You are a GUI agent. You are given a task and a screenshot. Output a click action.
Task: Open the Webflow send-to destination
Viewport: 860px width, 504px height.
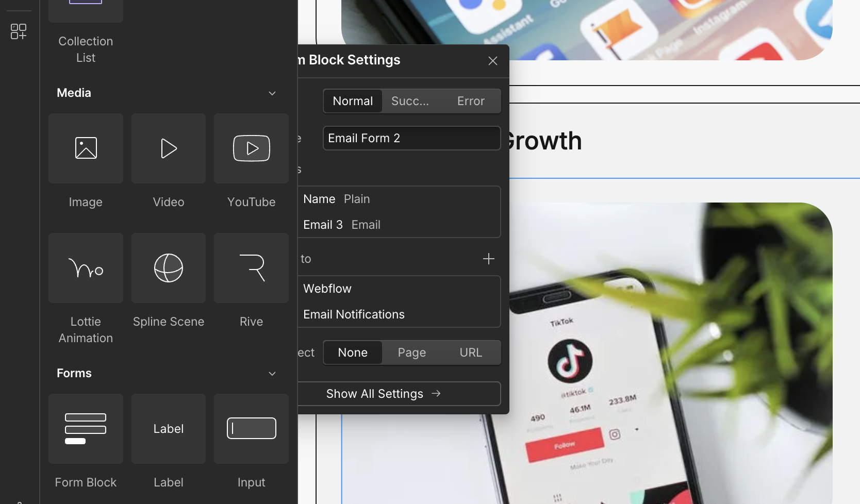click(x=399, y=289)
